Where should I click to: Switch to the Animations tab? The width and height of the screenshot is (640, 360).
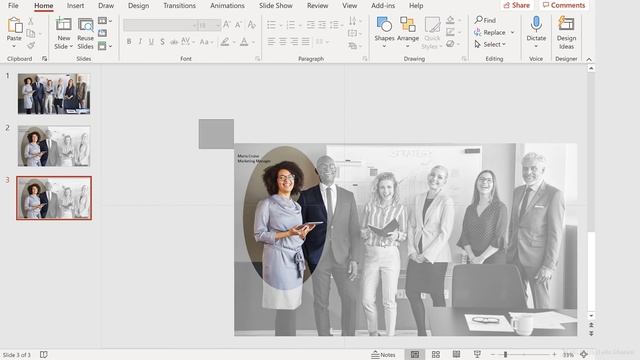tap(227, 6)
